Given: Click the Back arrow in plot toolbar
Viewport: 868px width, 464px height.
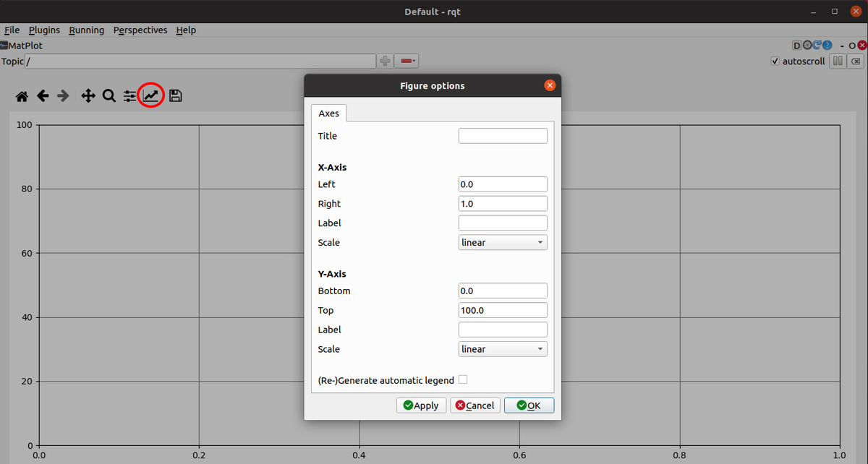Looking at the screenshot, I should coord(43,96).
